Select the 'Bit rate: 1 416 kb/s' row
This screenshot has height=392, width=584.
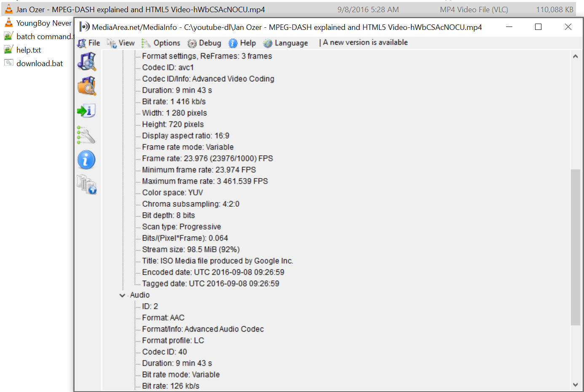coord(174,101)
